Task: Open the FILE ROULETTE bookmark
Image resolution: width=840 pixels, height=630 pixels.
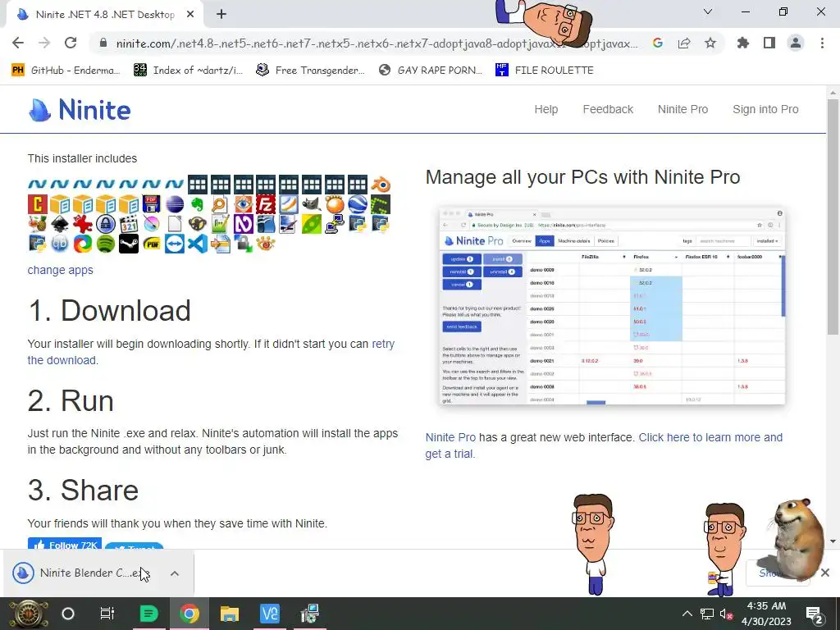Action: tap(545, 71)
